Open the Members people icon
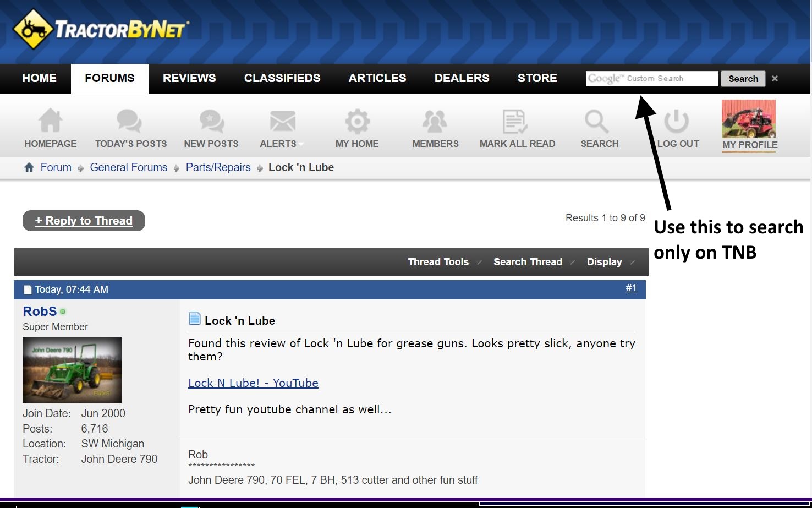Image resolution: width=812 pixels, height=508 pixels. (x=435, y=121)
